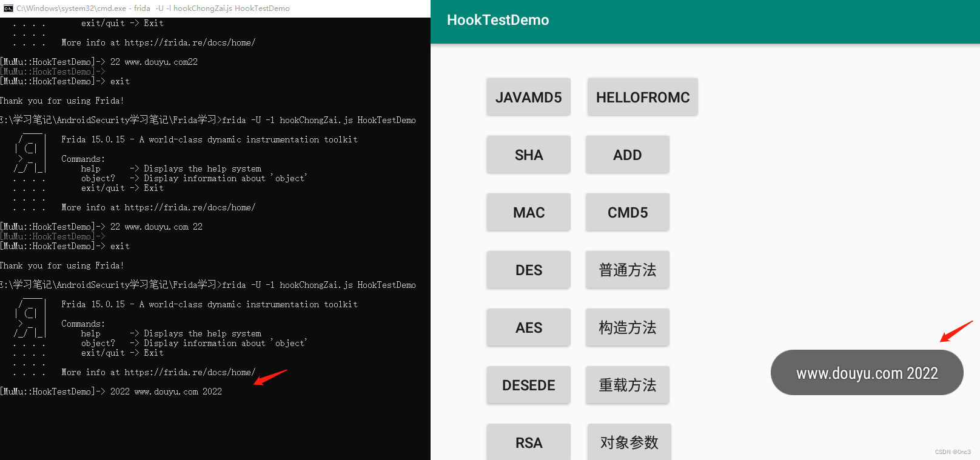Screen dimensions: 980x460
Task: Click the console output '22 www.douyu.com 22'
Action: pos(156,227)
